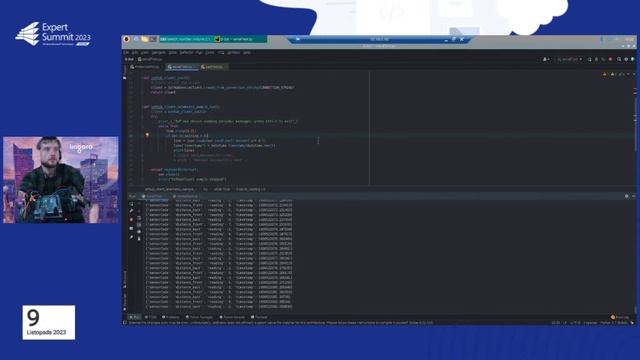Stop the running process with red Run panel button
The image size is (640, 360).
131,219
